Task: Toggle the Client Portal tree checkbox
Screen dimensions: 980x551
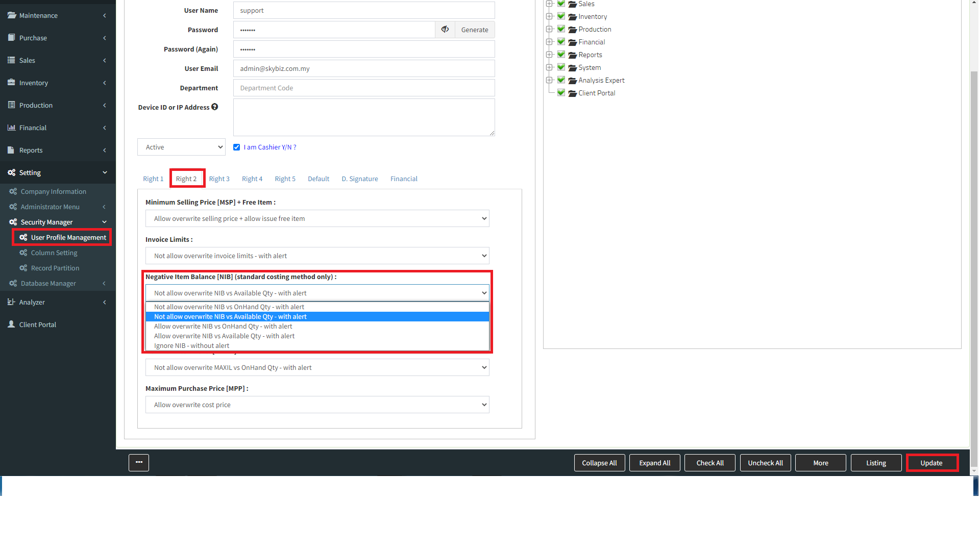Action: tap(561, 93)
